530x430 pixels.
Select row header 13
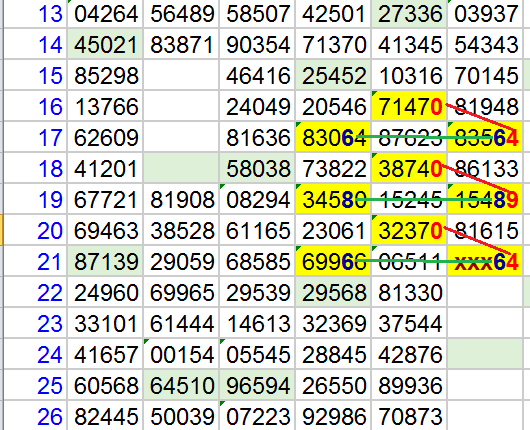(x=35, y=14)
